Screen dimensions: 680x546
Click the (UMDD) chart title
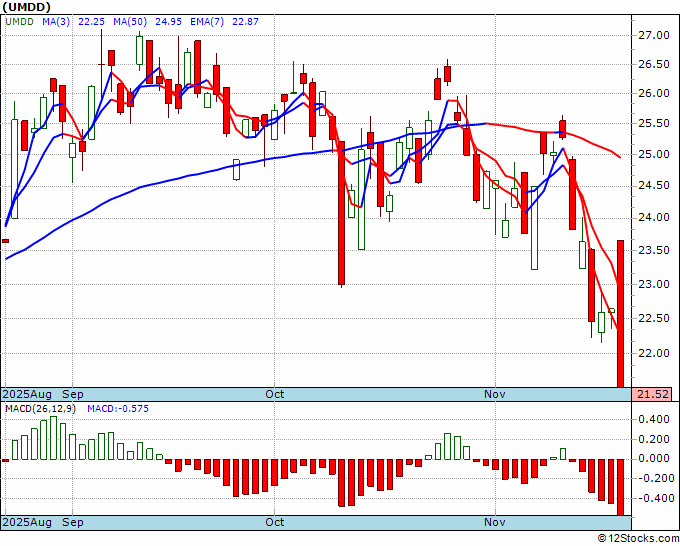(26, 7)
